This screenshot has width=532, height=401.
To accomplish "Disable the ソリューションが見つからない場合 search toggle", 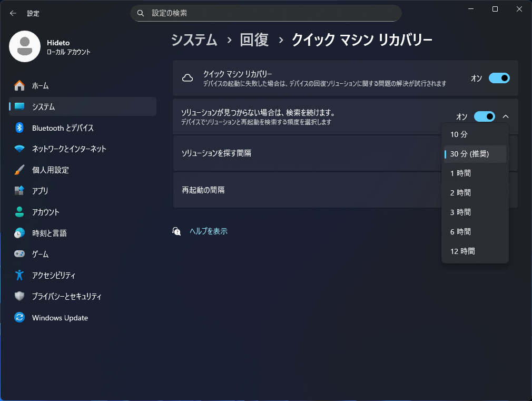I will tap(484, 116).
